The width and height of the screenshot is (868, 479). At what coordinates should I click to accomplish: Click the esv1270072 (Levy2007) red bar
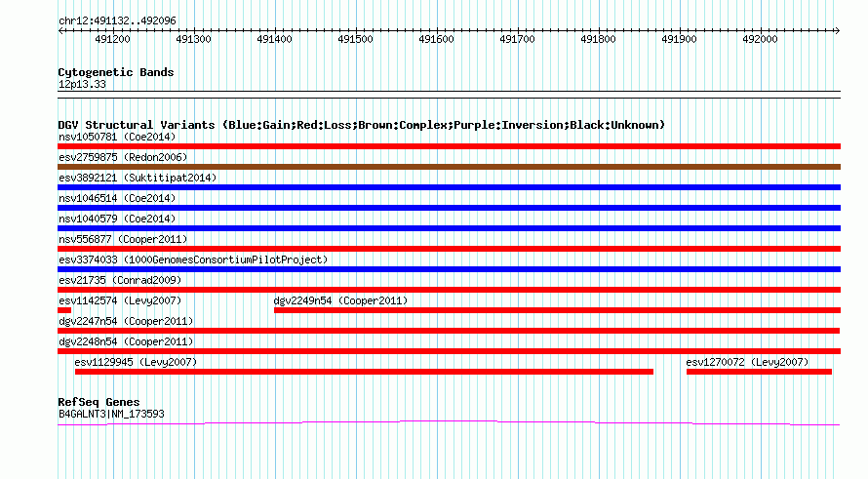pos(759,372)
